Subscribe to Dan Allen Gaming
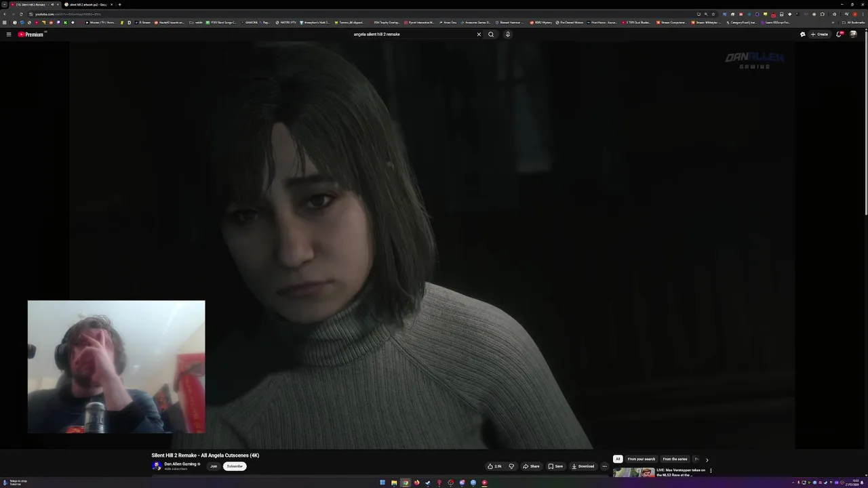868x488 pixels. point(235,466)
